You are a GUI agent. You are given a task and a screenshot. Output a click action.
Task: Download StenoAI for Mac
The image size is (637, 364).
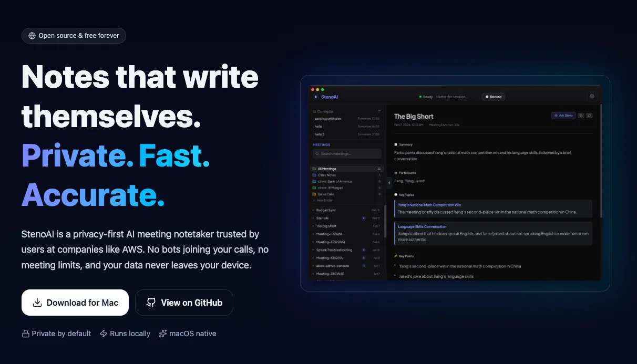pyautogui.click(x=75, y=303)
